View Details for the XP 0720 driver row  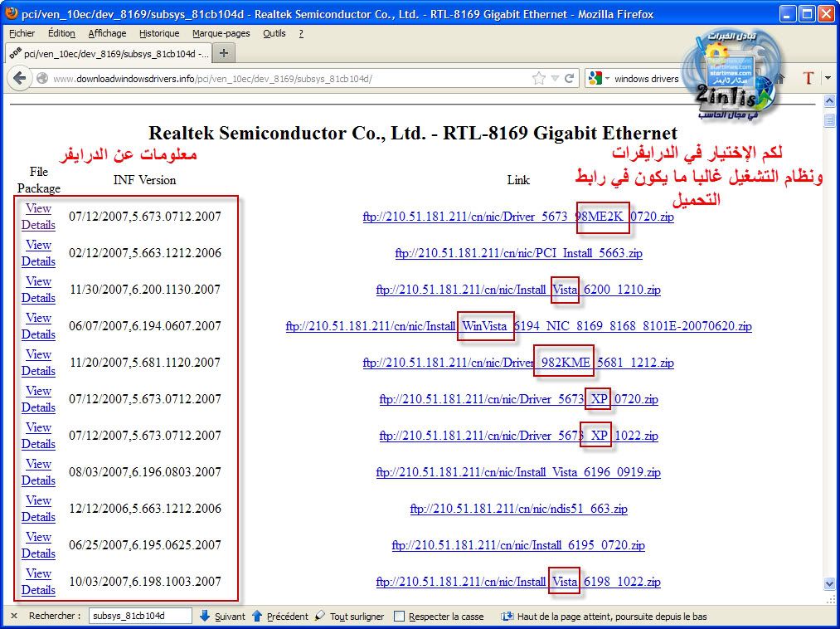pos(39,399)
